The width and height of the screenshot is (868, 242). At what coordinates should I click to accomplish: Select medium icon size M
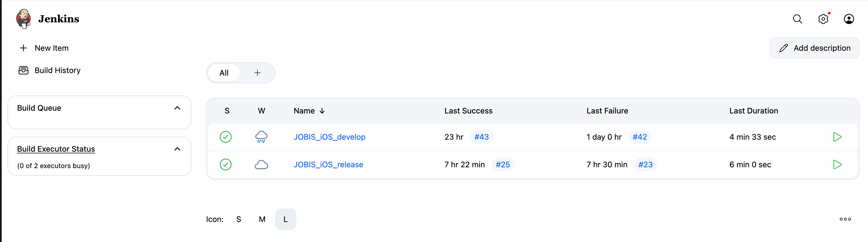[262, 219]
